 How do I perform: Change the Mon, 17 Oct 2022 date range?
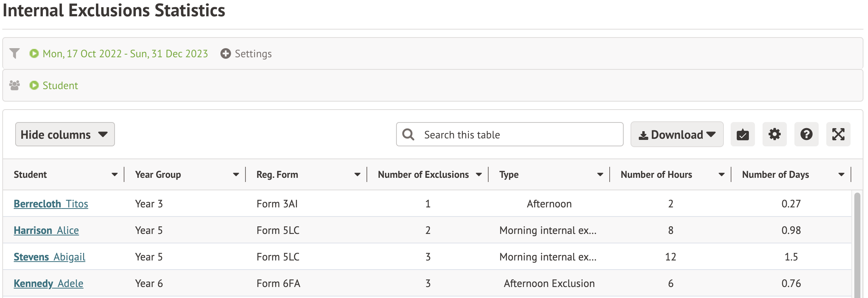[125, 53]
